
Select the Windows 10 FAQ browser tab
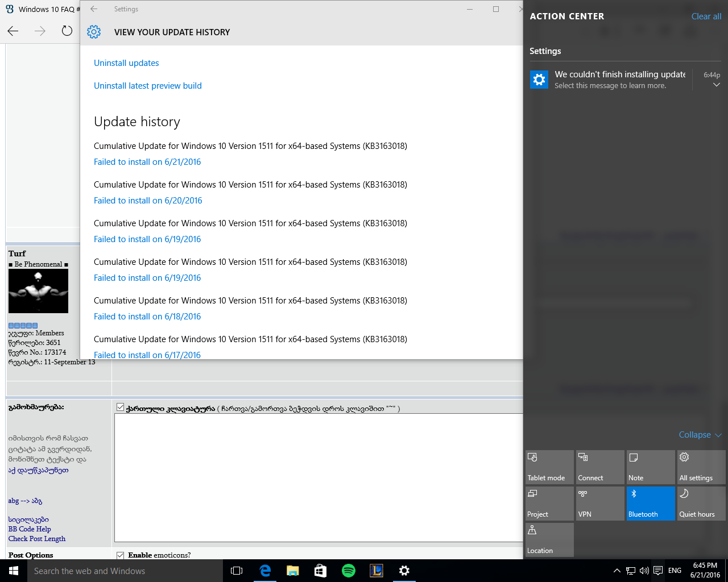point(43,9)
